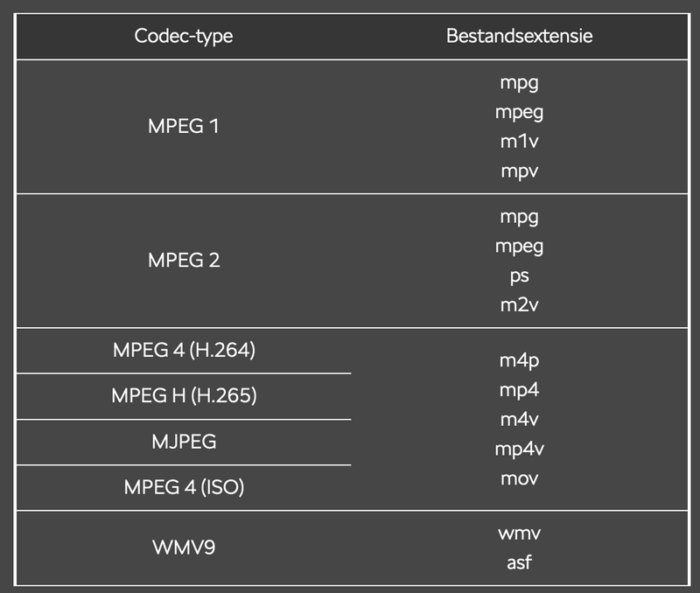700x593 pixels.
Task: Select the WMV9 codec cell
Action: click(x=184, y=548)
